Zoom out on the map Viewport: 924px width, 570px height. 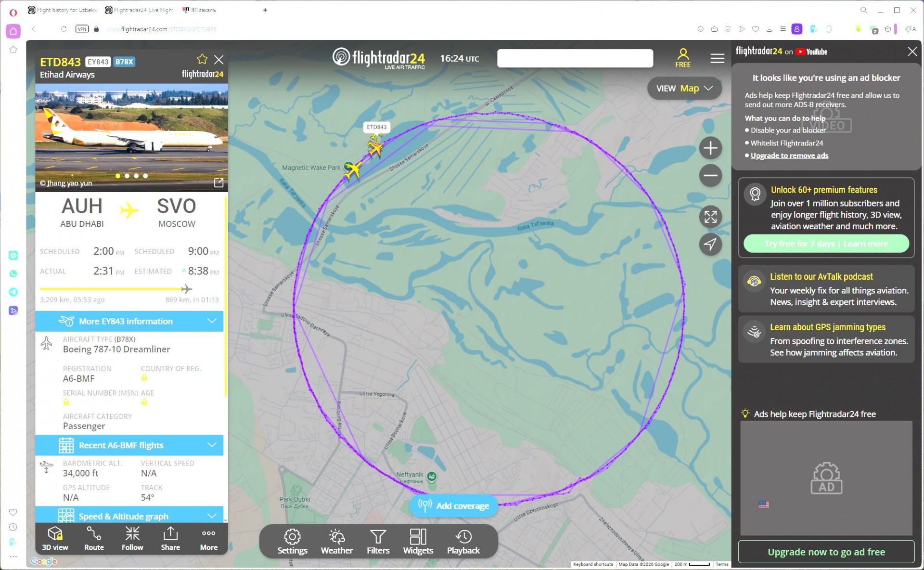(x=710, y=175)
